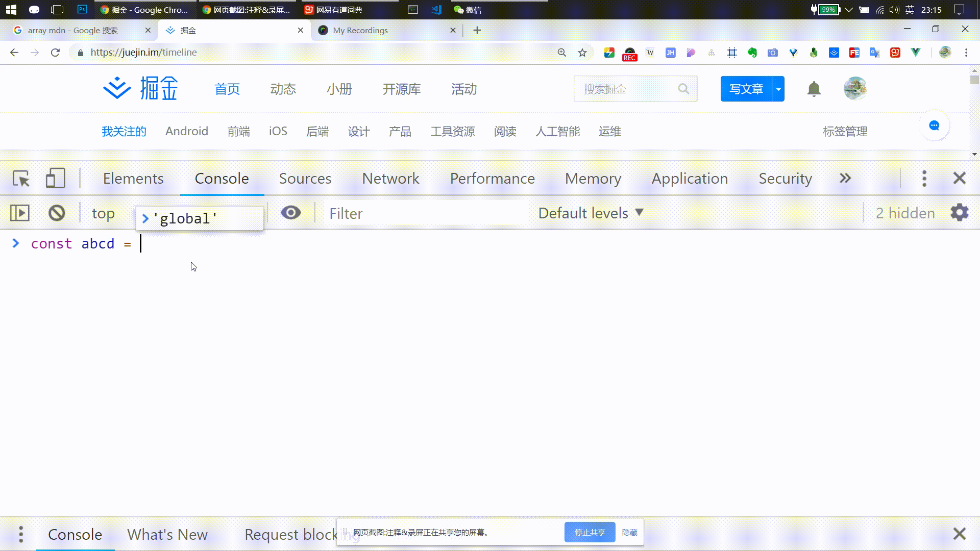
Task: Open the bottom drawer three-dot menu
Action: click(21, 534)
